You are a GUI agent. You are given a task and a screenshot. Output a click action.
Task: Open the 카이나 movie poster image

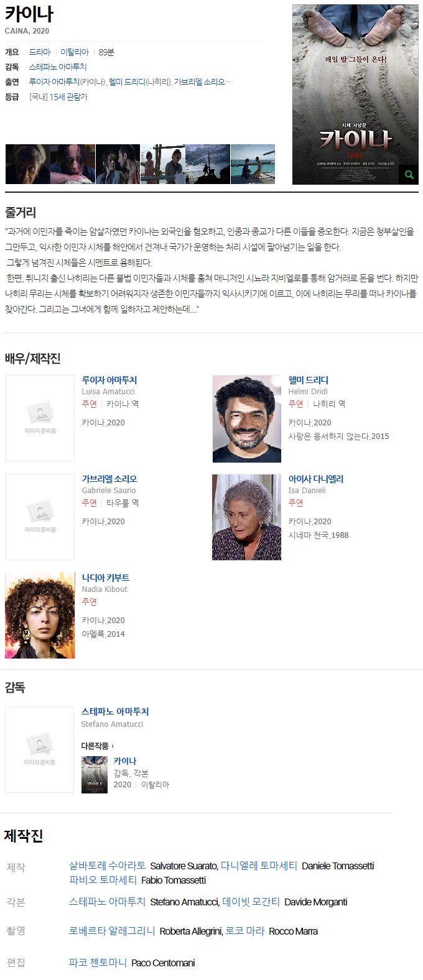pyautogui.click(x=355, y=95)
